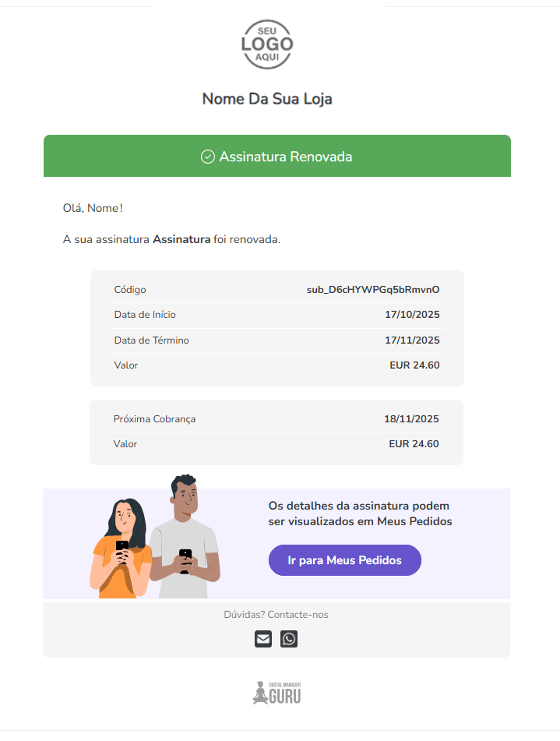Click the envelope symbol inside its dark square

tap(262, 639)
